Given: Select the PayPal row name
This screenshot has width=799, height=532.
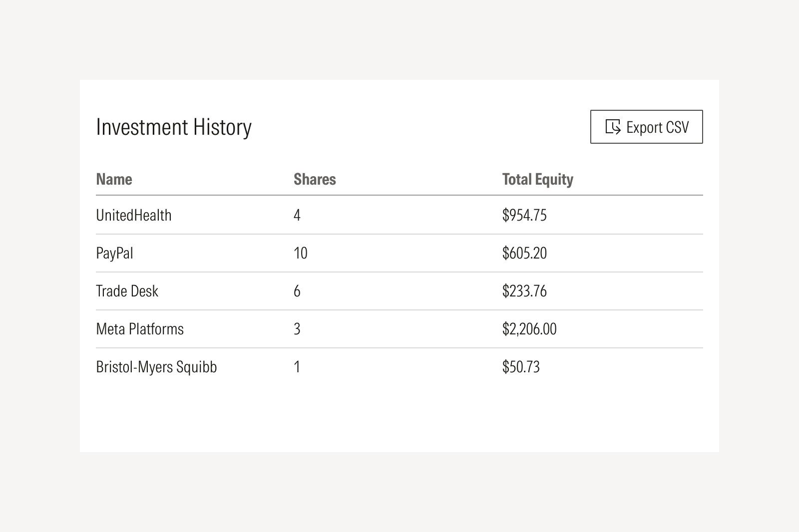Looking at the screenshot, I should tap(114, 253).
